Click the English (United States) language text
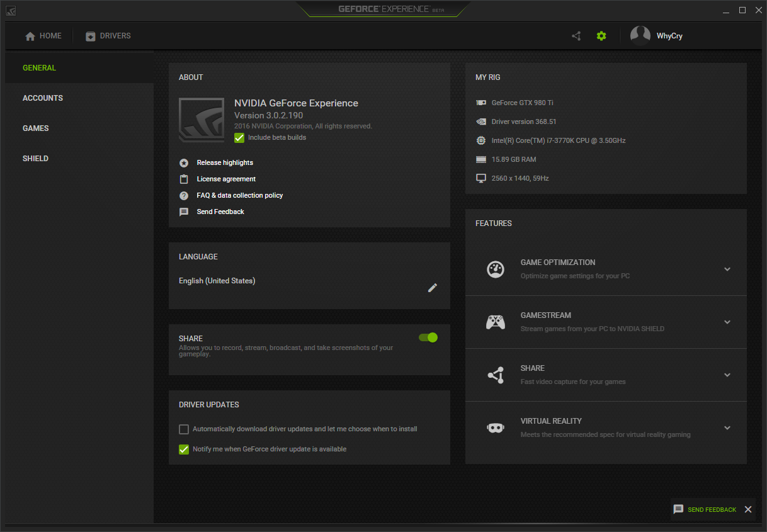The image size is (767, 532). click(217, 281)
